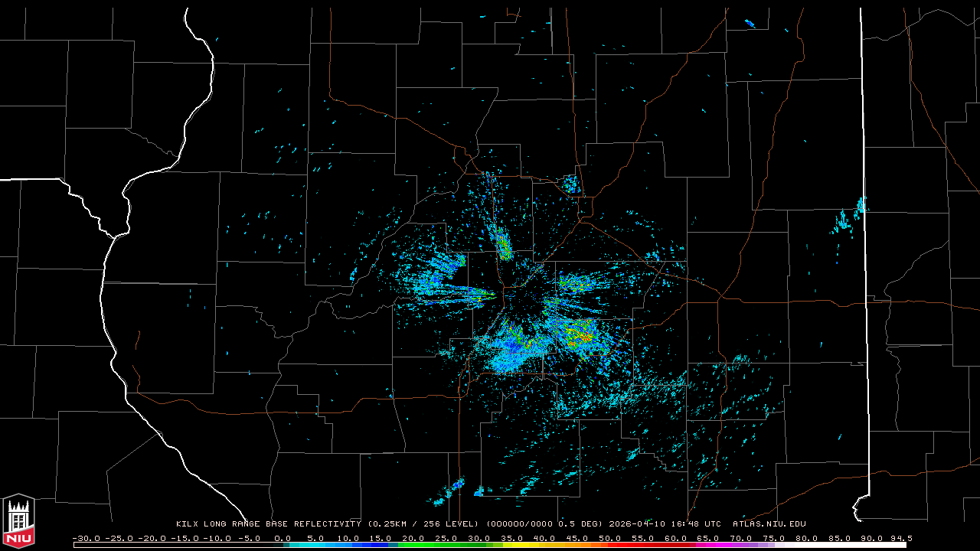Click the 0.5 DEG elevation label
This screenshot has height=551, width=980.
click(580, 524)
